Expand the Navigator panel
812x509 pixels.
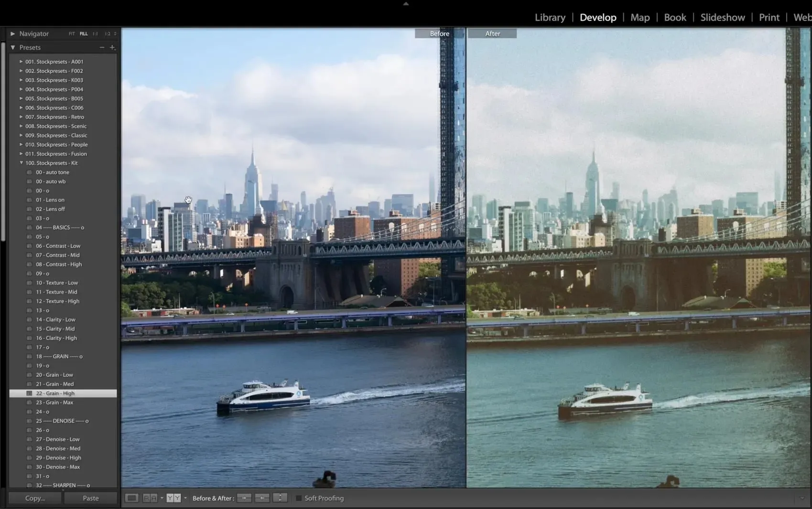pyautogui.click(x=13, y=34)
